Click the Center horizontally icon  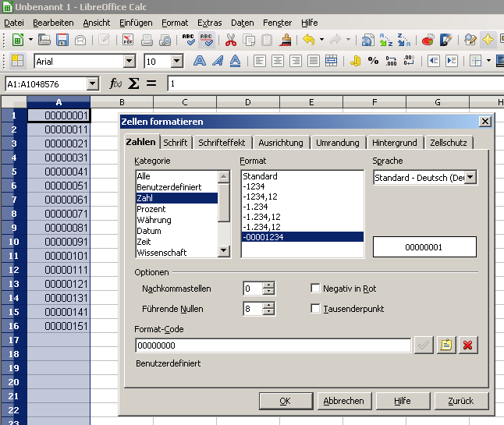[278, 61]
